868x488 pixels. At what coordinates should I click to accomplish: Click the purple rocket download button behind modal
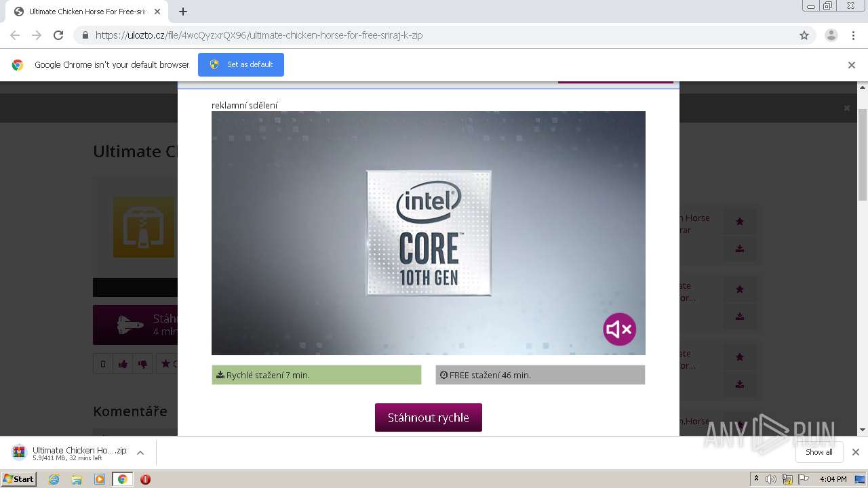pyautogui.click(x=136, y=325)
